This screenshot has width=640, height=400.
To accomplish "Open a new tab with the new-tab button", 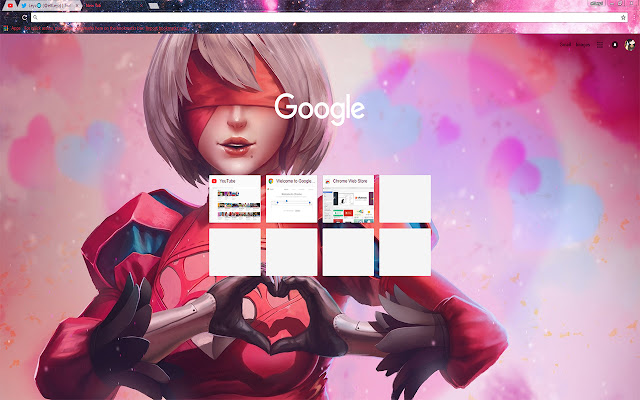I will tap(153, 6).
